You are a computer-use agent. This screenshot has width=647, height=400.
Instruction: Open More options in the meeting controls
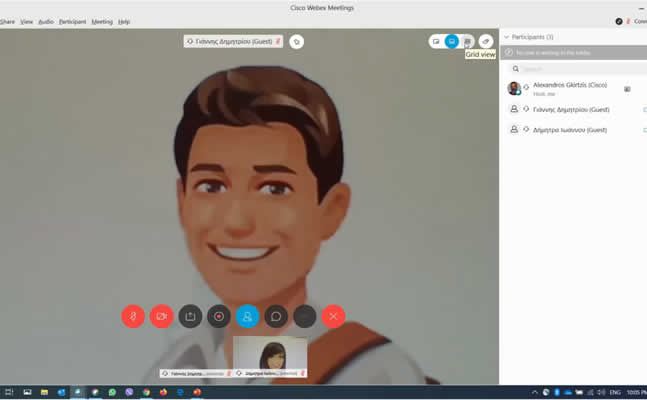coord(305,316)
